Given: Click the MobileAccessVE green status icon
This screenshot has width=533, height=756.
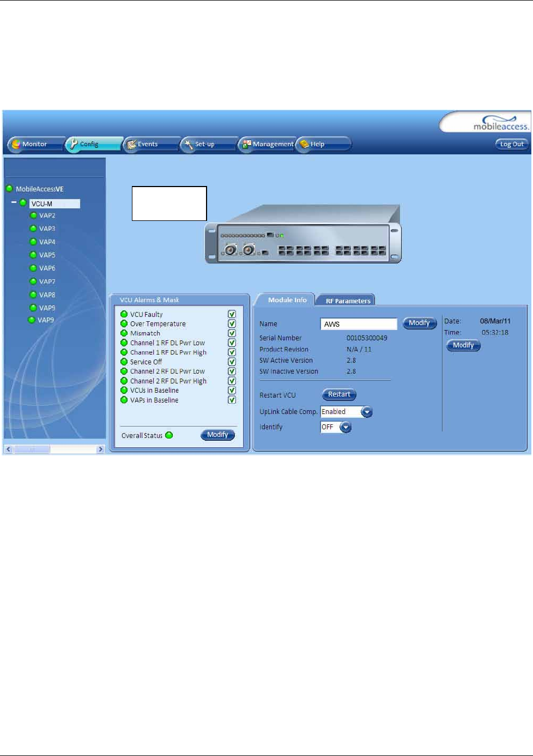Looking at the screenshot, I should point(9,189).
